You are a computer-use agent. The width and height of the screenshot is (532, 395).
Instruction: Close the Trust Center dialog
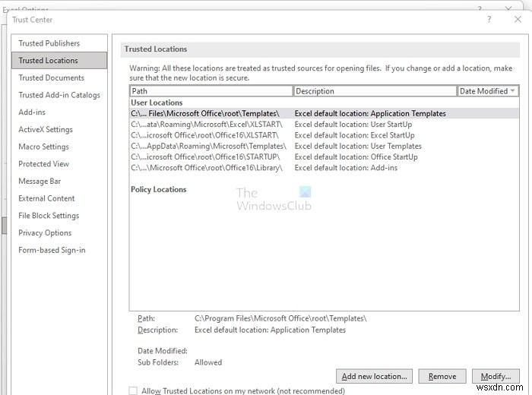point(518,19)
